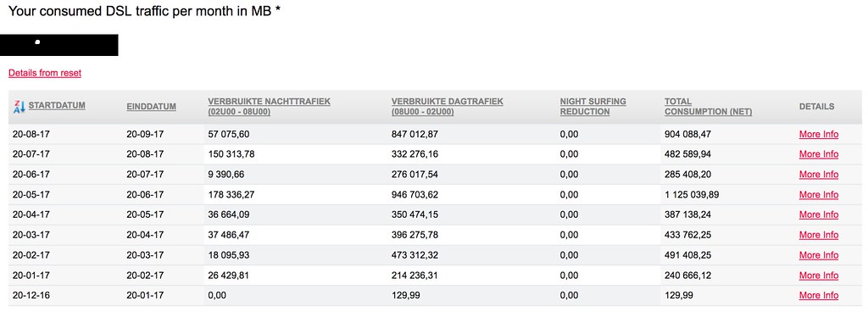Screen dimensions: 868x312
Task: Sort by Verbruikte Dagtrafiek column header
Action: click(x=448, y=106)
